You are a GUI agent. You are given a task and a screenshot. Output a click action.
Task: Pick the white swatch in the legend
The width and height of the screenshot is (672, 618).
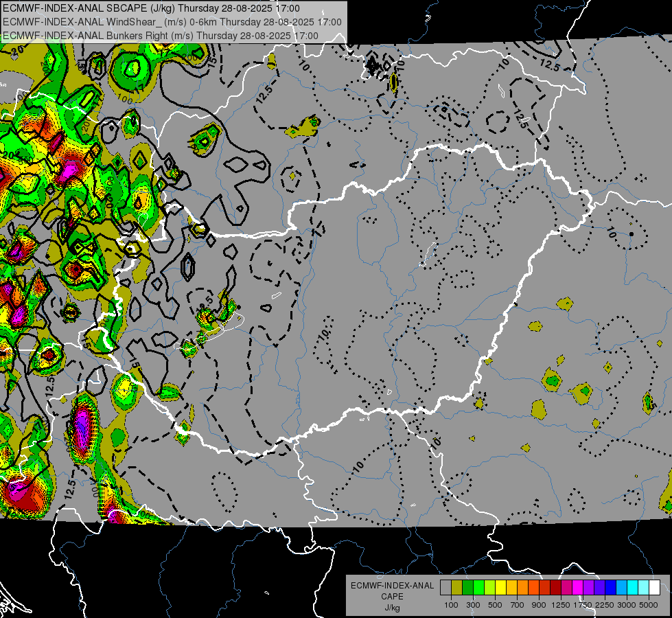pyautogui.click(x=655, y=588)
